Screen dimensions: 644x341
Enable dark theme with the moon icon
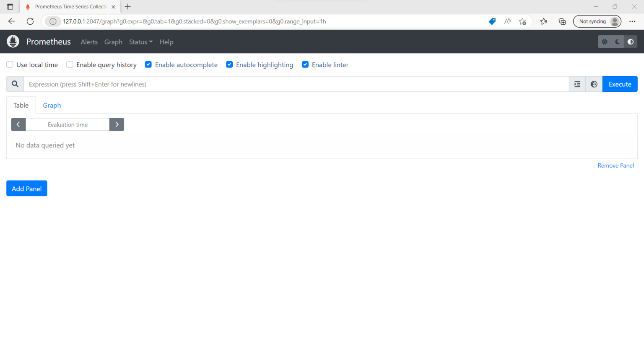pos(617,41)
